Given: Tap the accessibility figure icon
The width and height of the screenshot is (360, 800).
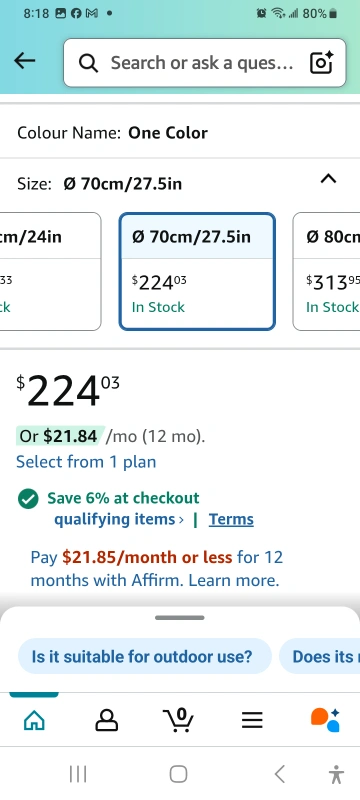Looking at the screenshot, I should tap(336, 774).
